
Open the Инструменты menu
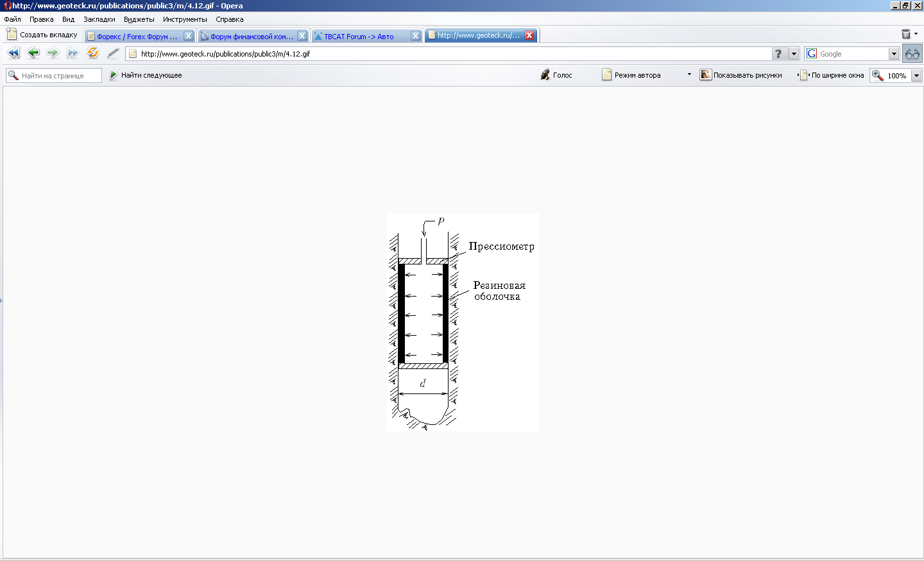click(185, 19)
